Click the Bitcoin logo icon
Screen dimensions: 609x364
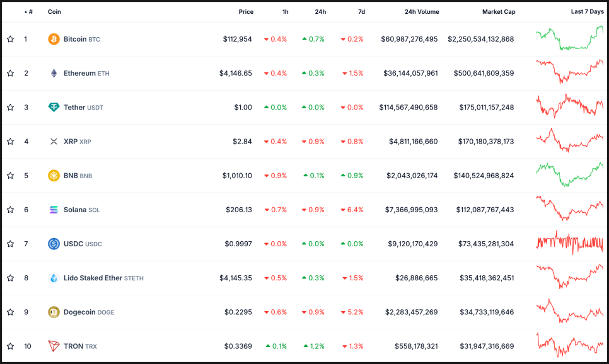(x=54, y=39)
